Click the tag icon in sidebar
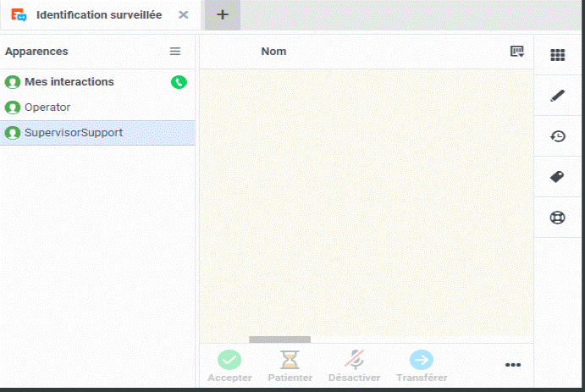Image resolution: width=585 pixels, height=392 pixels. tap(557, 177)
